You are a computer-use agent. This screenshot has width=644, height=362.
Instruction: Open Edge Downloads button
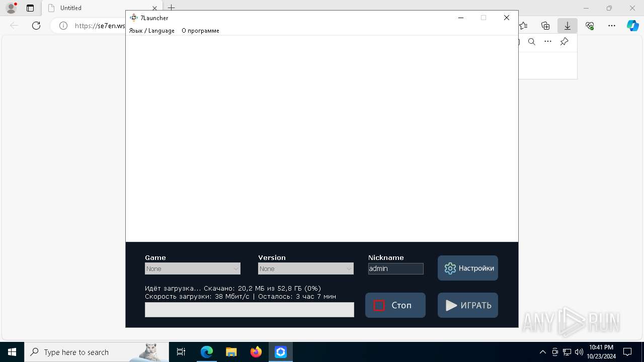[568, 26]
